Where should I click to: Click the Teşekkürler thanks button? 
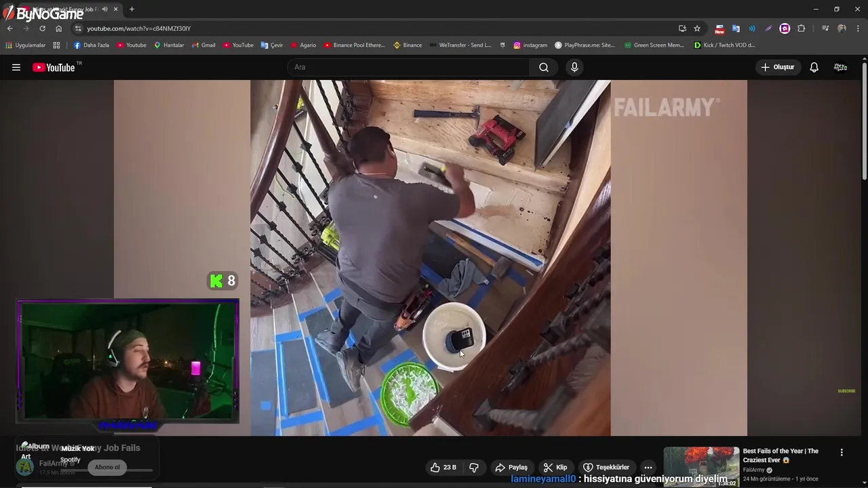click(x=606, y=468)
